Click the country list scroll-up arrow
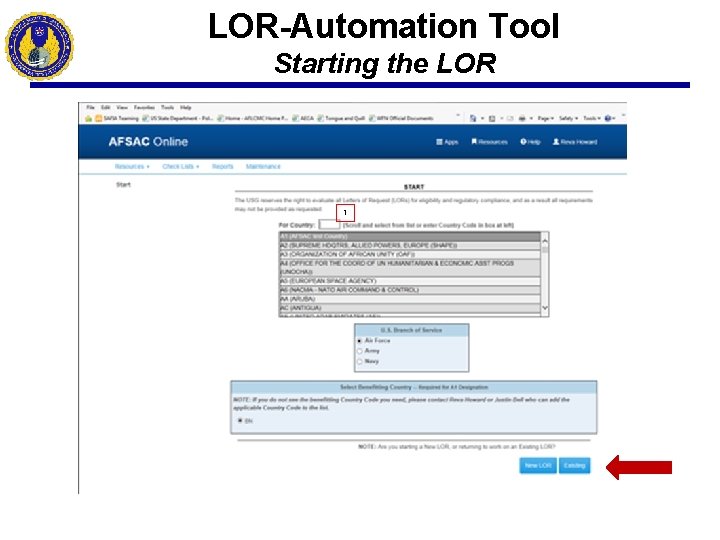 point(545,240)
